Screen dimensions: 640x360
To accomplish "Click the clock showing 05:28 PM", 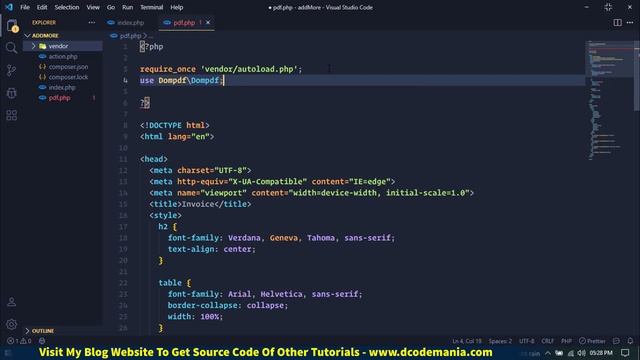I will [x=601, y=353].
